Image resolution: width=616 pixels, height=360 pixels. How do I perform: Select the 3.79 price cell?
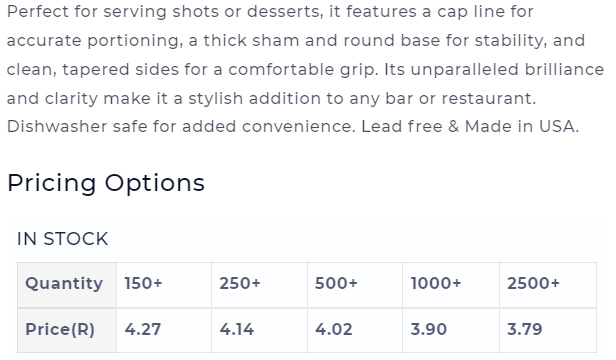pos(548,330)
